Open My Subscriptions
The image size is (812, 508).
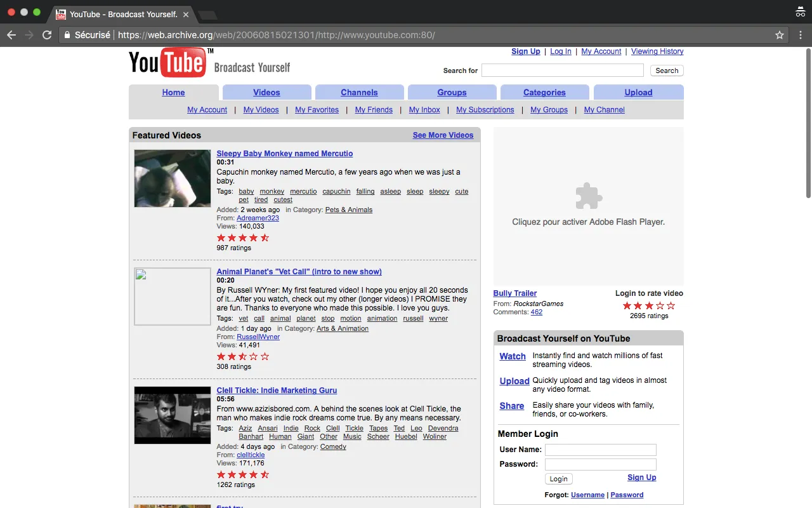485,110
